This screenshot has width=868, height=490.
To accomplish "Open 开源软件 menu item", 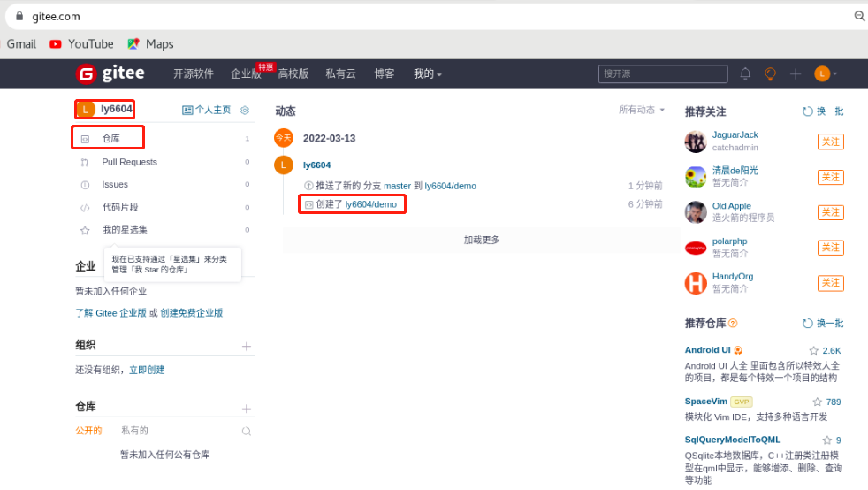I will tap(194, 73).
